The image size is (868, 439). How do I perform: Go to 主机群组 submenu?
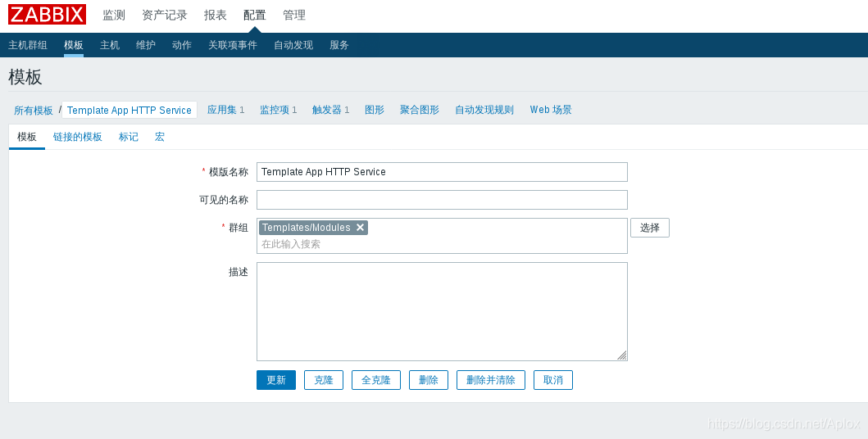point(28,45)
